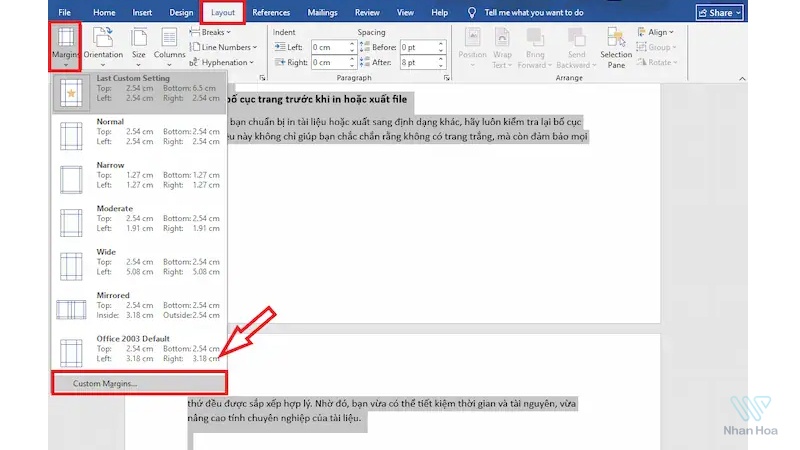Click the Spacing After input field
Image resolution: width=800 pixels, height=450 pixels.
point(418,62)
